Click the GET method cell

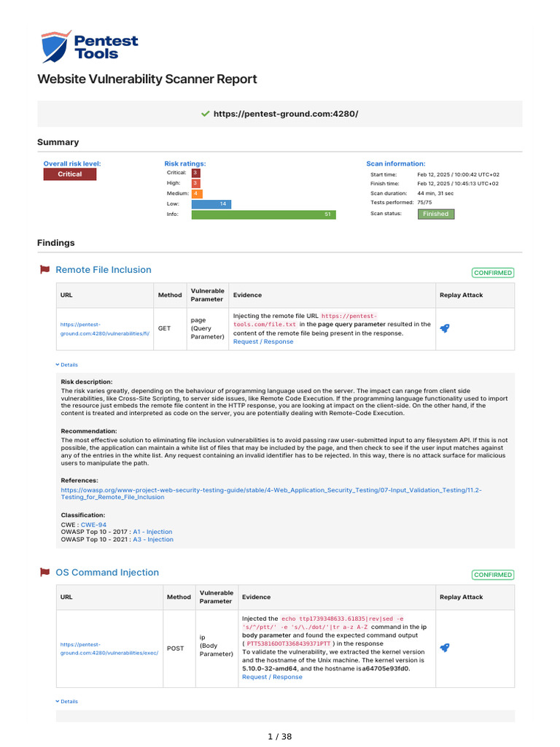170,329
